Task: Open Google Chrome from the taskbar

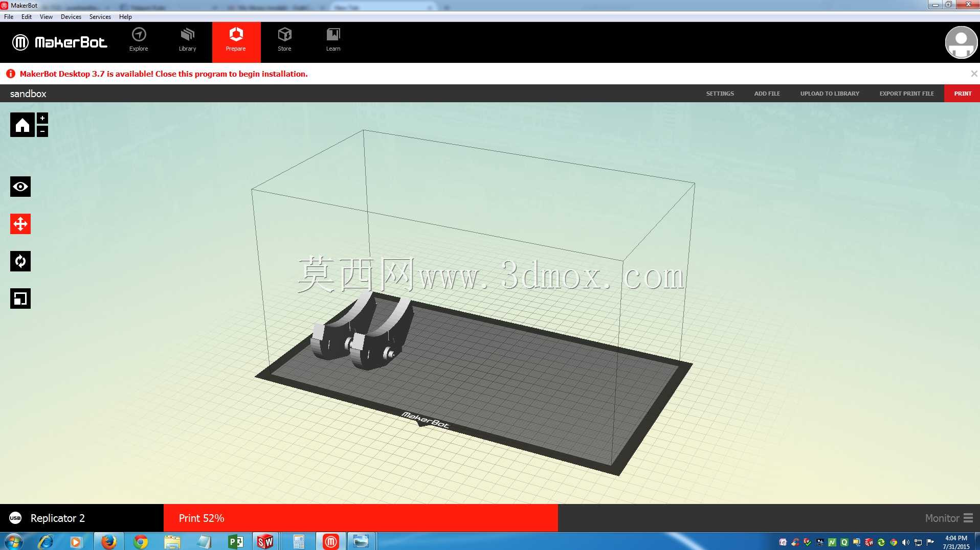Action: click(141, 541)
